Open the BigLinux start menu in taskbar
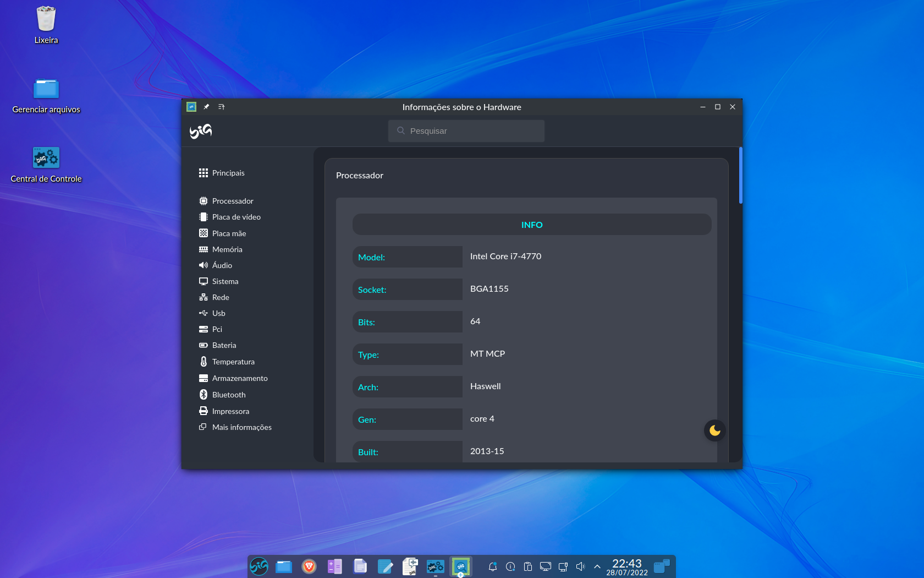924x578 pixels. (x=259, y=566)
